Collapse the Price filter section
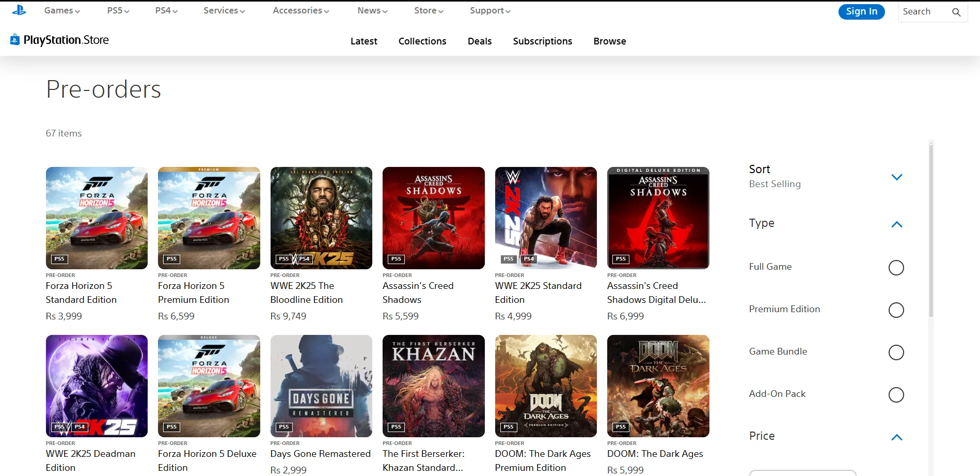This screenshot has width=980, height=476. 897,437
